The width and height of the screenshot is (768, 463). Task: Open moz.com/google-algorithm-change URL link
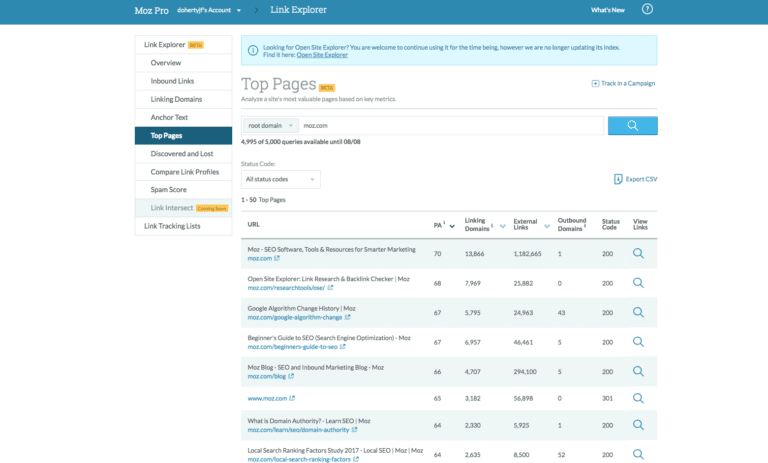pos(294,317)
